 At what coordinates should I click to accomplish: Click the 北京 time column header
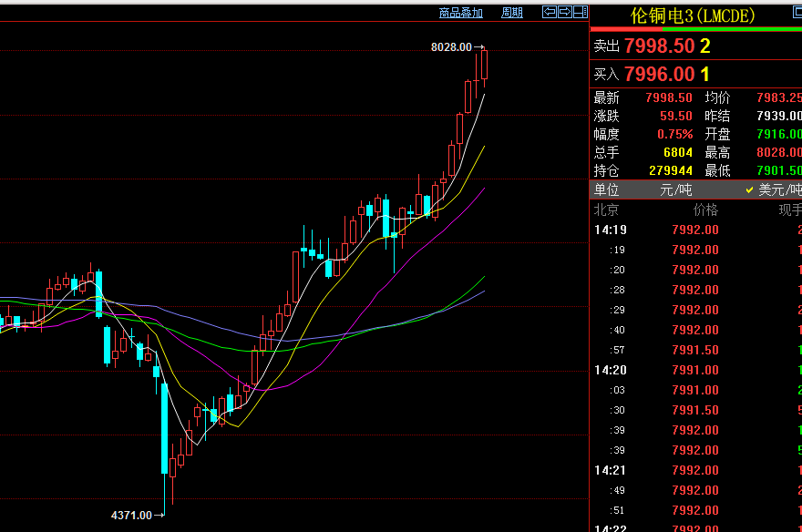point(606,210)
